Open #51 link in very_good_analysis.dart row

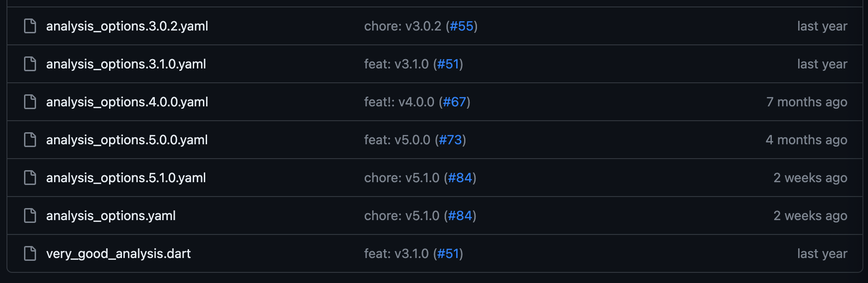448,253
